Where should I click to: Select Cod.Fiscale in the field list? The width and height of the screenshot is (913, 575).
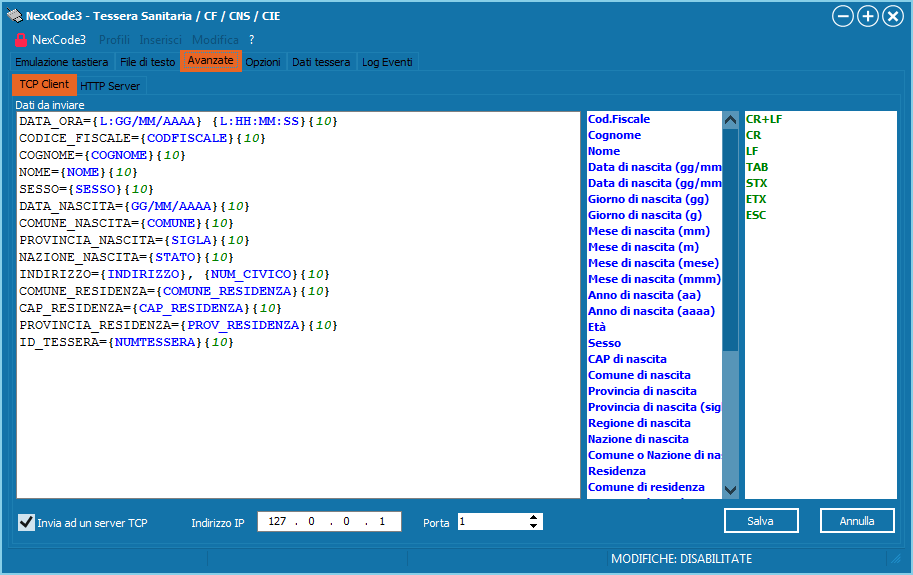click(x=619, y=119)
